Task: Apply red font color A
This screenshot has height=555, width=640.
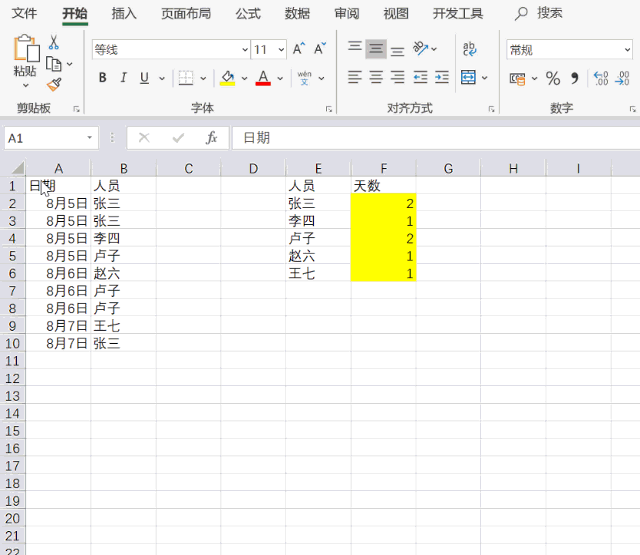Action: 263,78
